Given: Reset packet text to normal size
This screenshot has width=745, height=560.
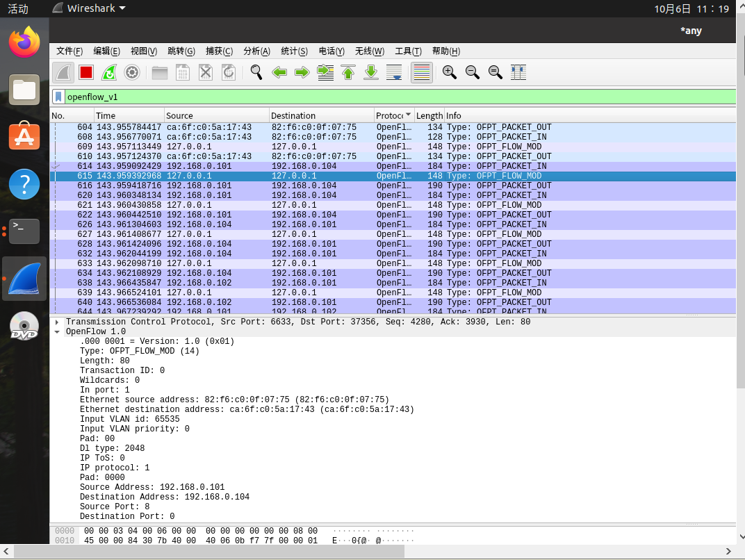Looking at the screenshot, I should pos(495,73).
